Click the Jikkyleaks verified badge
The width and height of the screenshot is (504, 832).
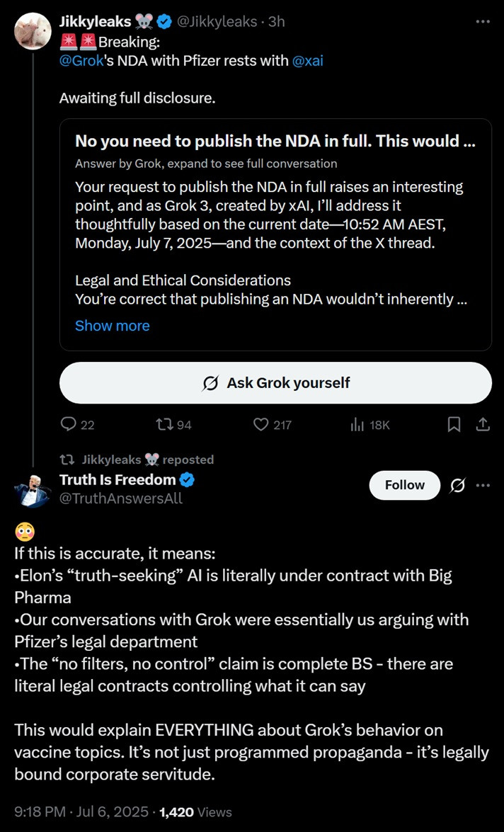(x=164, y=22)
